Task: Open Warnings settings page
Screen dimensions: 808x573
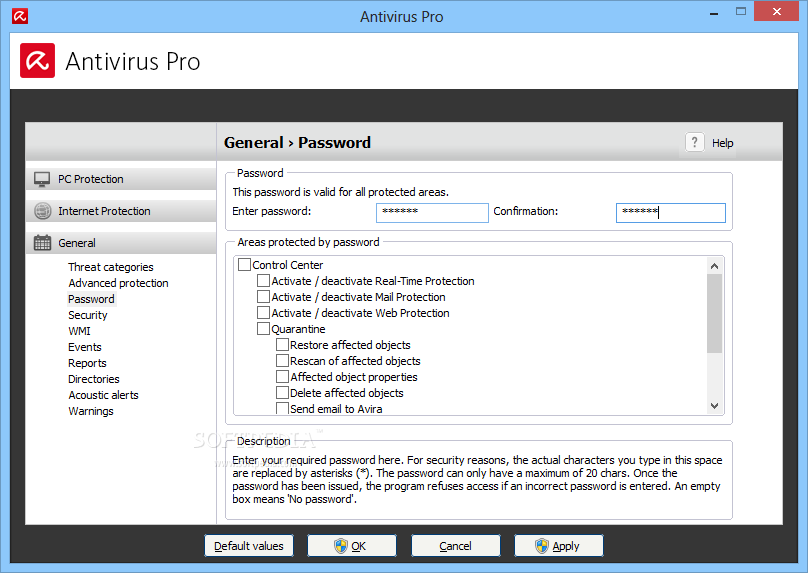Action: (x=91, y=411)
